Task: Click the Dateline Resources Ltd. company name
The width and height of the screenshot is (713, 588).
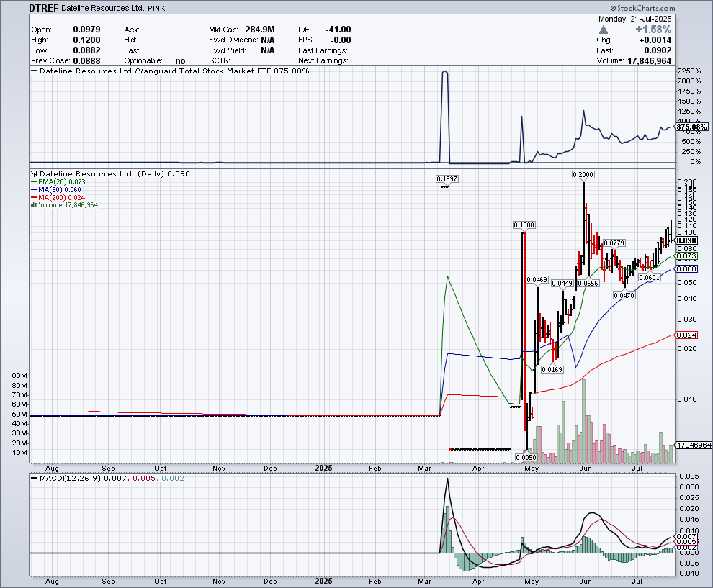Action: 102,8
